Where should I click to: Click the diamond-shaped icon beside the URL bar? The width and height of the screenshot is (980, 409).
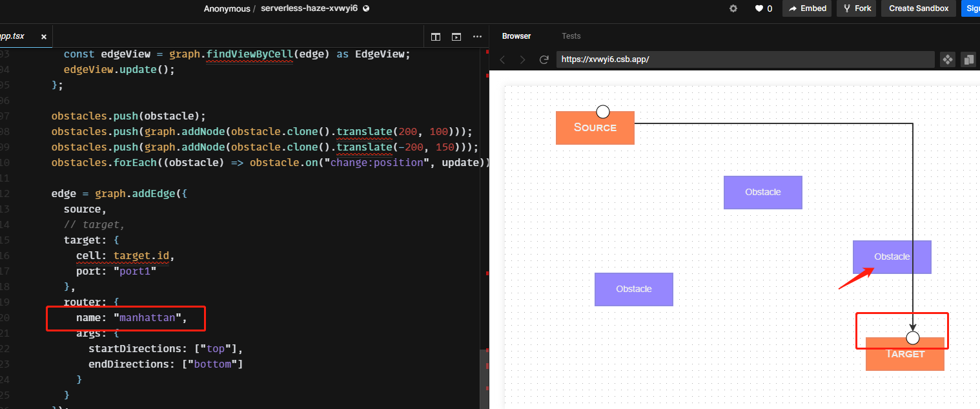pos(948,59)
